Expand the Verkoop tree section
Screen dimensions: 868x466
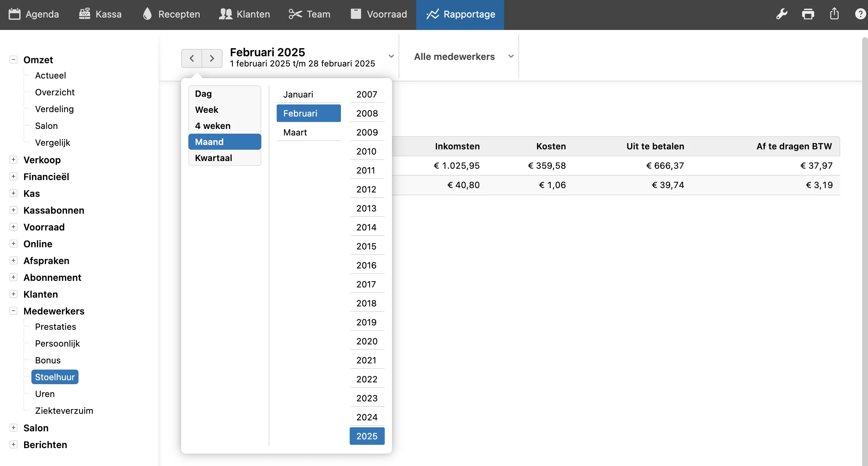14,160
